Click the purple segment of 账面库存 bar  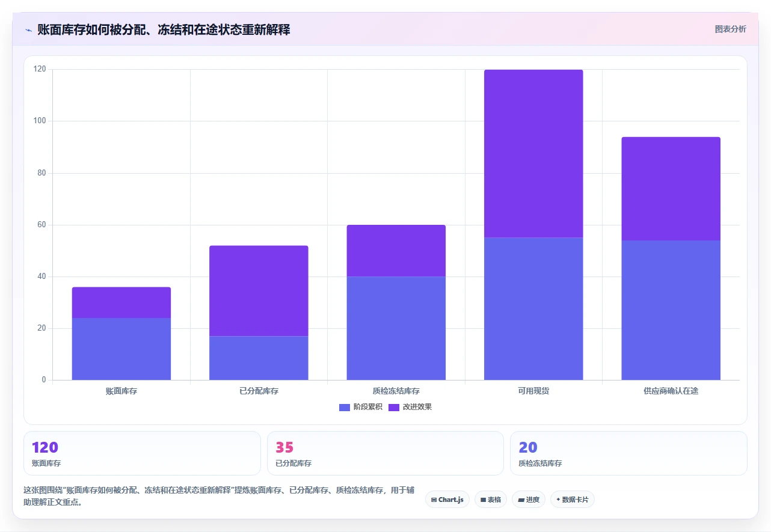121,302
